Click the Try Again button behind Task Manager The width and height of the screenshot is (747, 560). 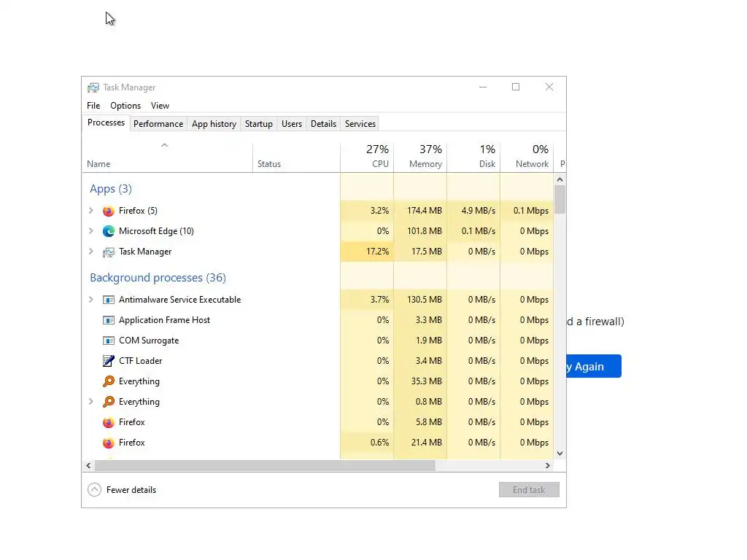point(594,367)
